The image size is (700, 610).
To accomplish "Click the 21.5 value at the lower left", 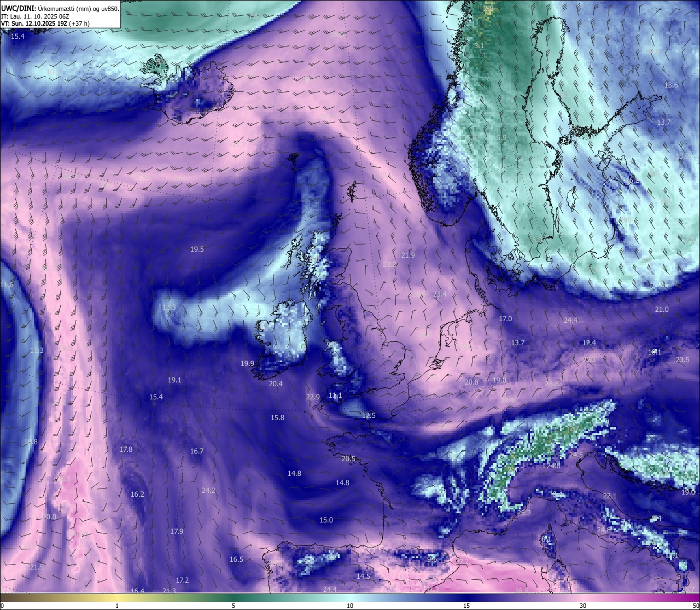I will (37, 567).
